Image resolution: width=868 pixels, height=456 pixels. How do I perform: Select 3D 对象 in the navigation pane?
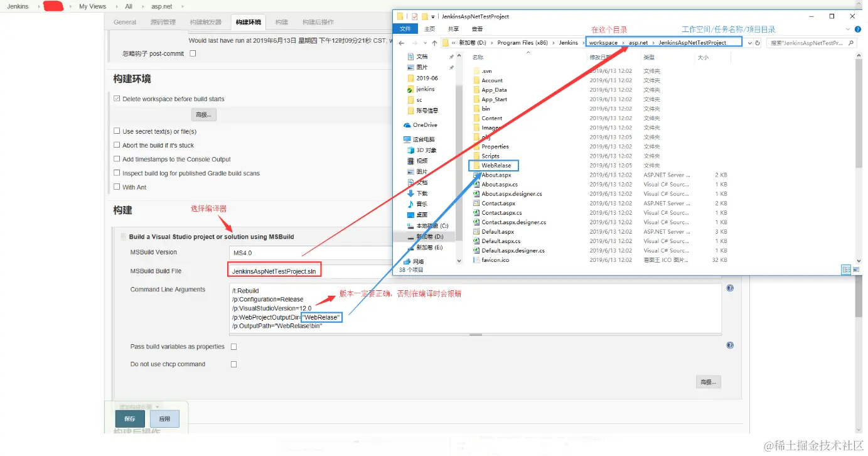point(422,150)
